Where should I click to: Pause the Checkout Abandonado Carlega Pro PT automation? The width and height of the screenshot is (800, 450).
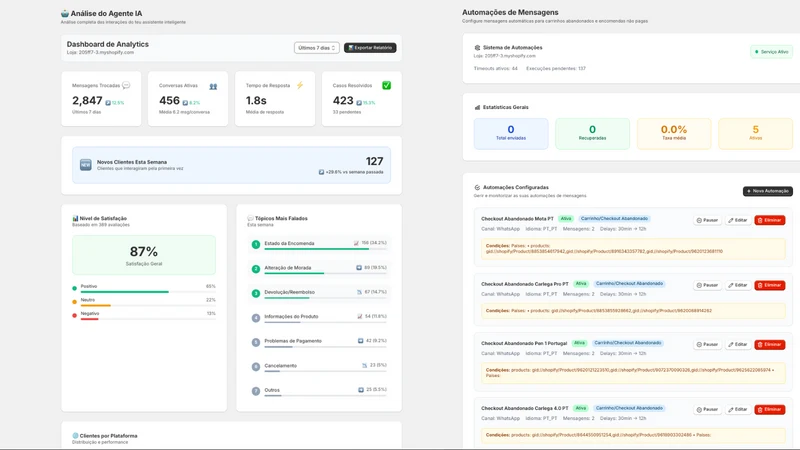click(x=707, y=285)
